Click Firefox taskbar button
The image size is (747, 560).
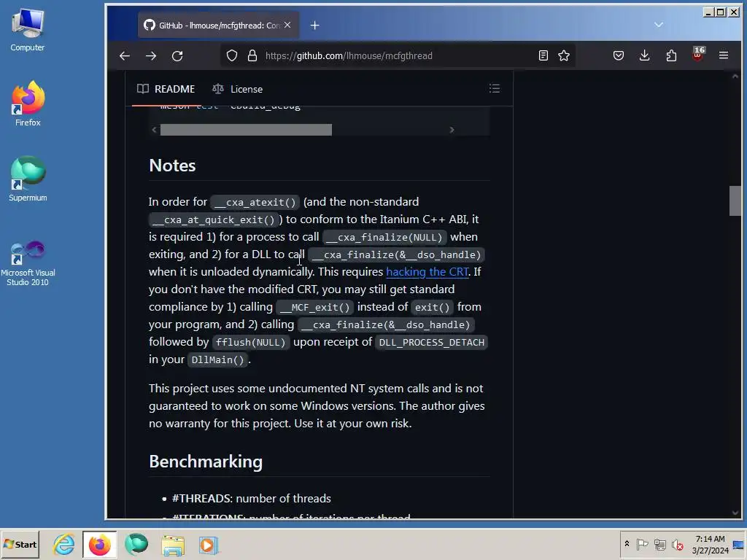(x=99, y=544)
